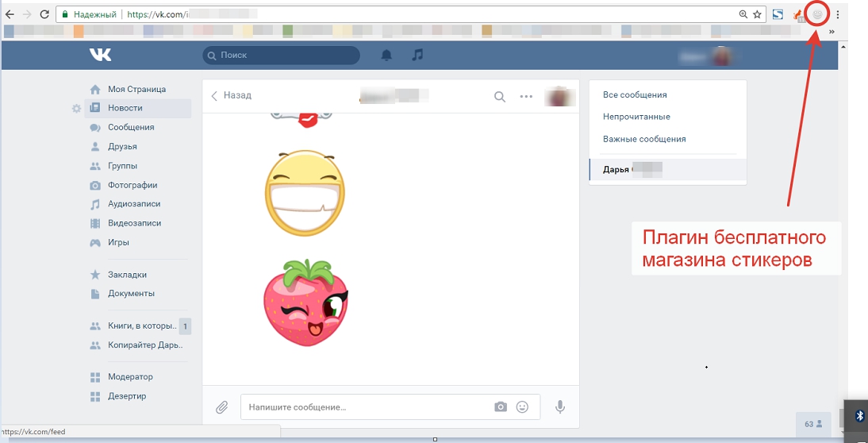Expand the hidden bookmarks chevron
This screenshot has width=868, height=443.
[832, 32]
